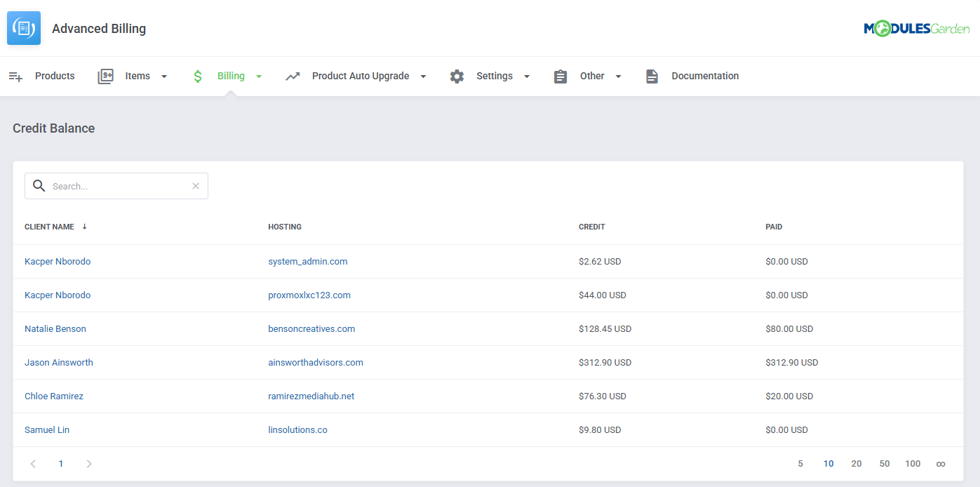The image size is (980, 487).
Task: Select the Other navigation menu item
Action: [591, 76]
